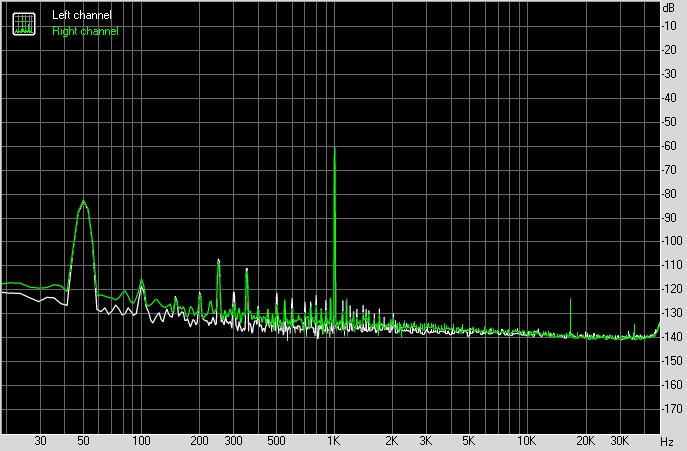Click the -100 dB axis label
This screenshot has height=451, width=687.
coord(672,241)
